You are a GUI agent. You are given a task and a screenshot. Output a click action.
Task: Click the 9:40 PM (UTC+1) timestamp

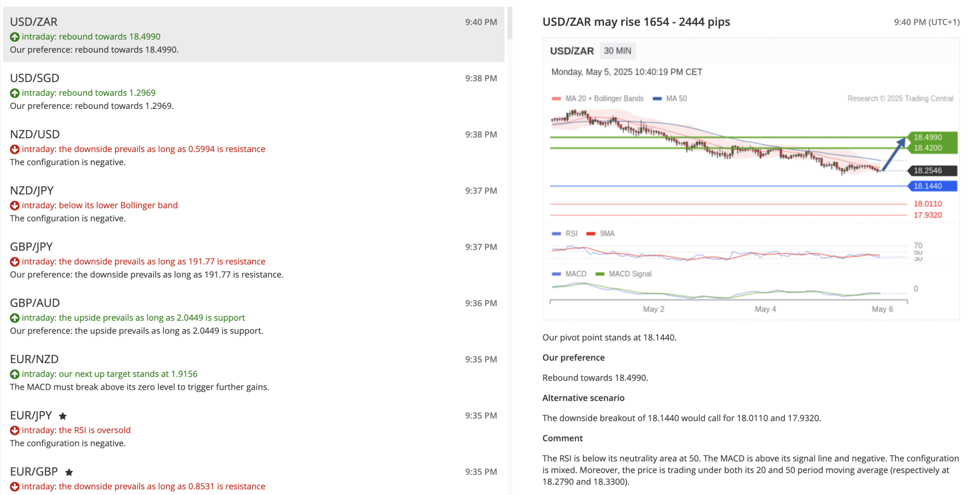(926, 22)
